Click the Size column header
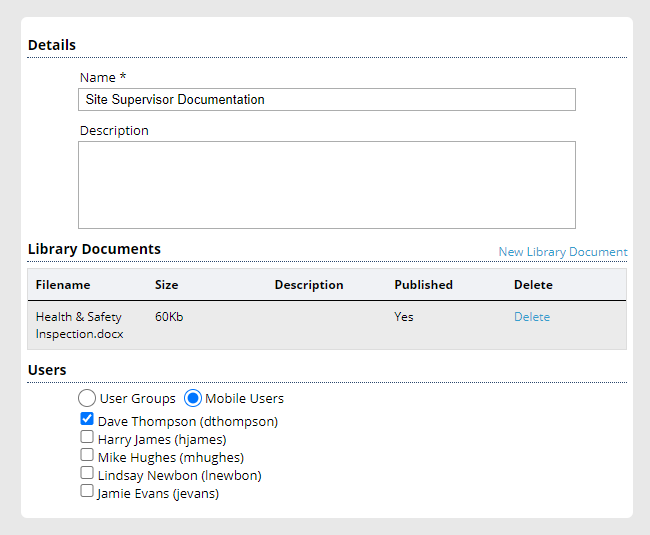 click(166, 285)
